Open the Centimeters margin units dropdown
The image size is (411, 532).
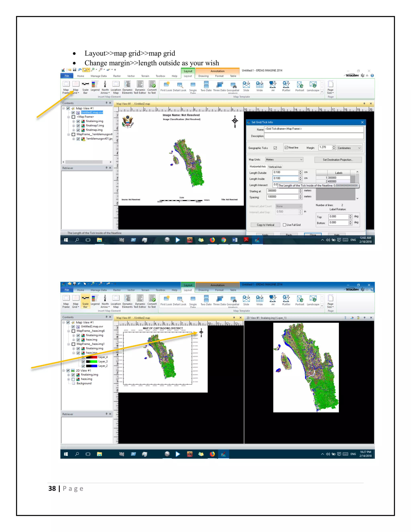pyautogui.click(x=349, y=148)
